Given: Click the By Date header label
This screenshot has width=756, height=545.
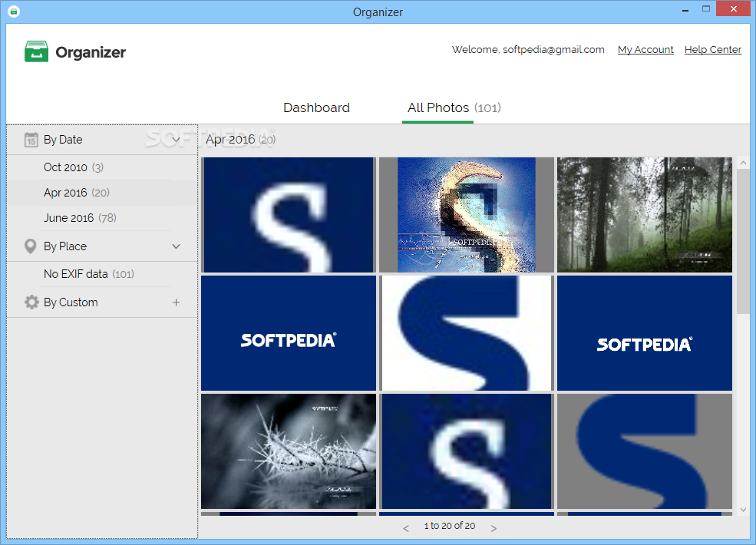Looking at the screenshot, I should [63, 140].
